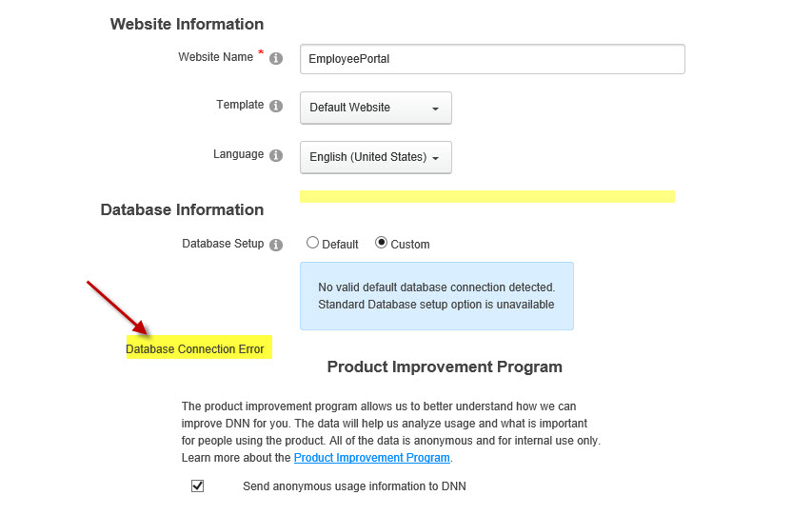The width and height of the screenshot is (812, 515).
Task: Click the arrow on Language dropdown
Action: pyautogui.click(x=436, y=159)
